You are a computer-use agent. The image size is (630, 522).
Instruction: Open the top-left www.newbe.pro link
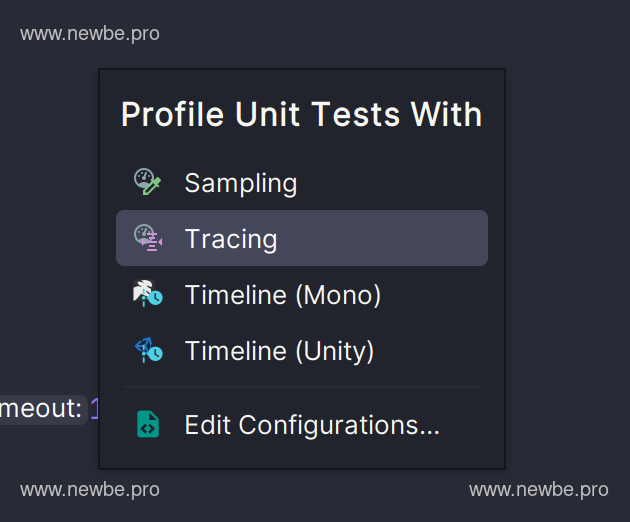pos(90,34)
